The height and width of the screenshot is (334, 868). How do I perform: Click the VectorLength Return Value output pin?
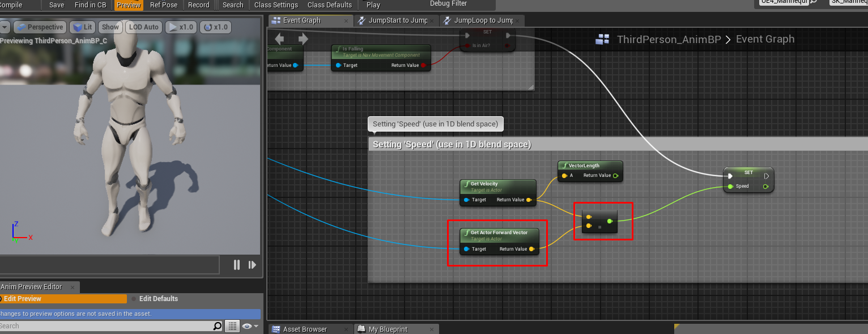pyautogui.click(x=616, y=175)
